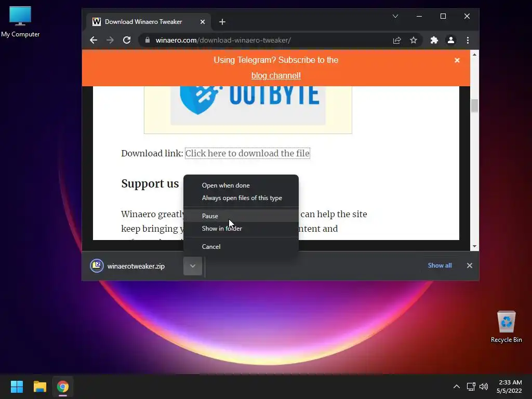Screen dimensions: 532x399
Task: Select the Download Winaero Tweaker tab
Action: [x=148, y=22]
